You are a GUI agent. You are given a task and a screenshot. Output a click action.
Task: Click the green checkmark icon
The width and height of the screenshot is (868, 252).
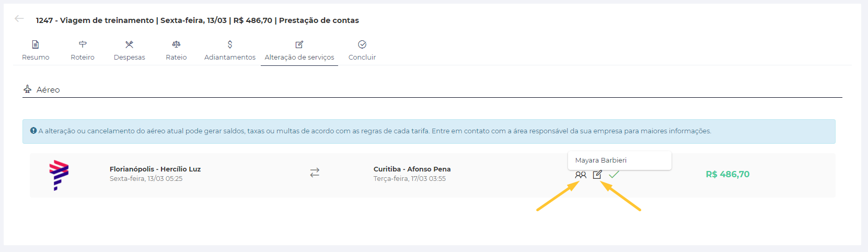pos(614,175)
